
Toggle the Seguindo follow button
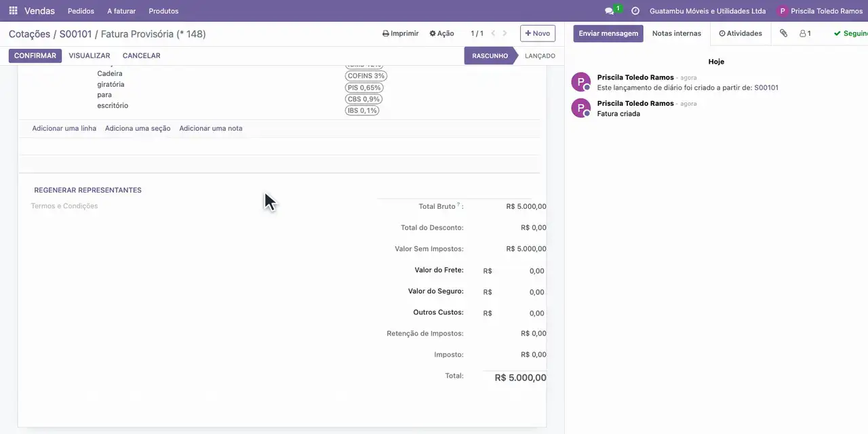[x=850, y=33]
